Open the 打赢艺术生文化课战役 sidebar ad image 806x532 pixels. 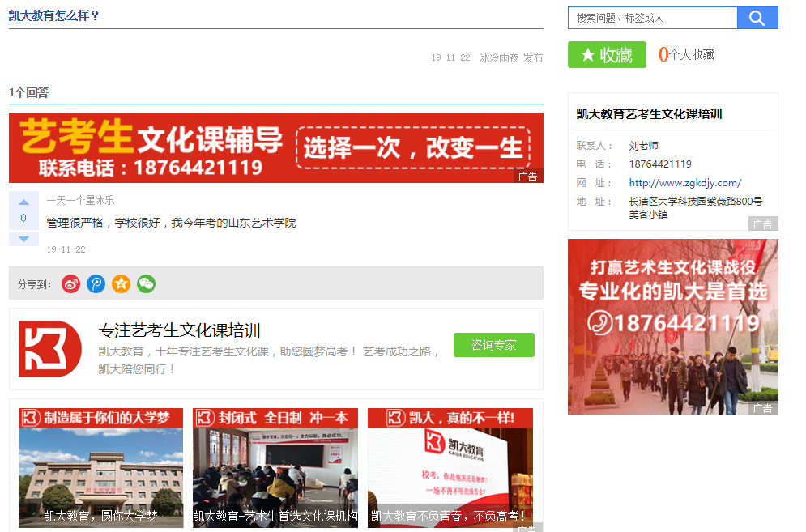pyautogui.click(x=673, y=327)
